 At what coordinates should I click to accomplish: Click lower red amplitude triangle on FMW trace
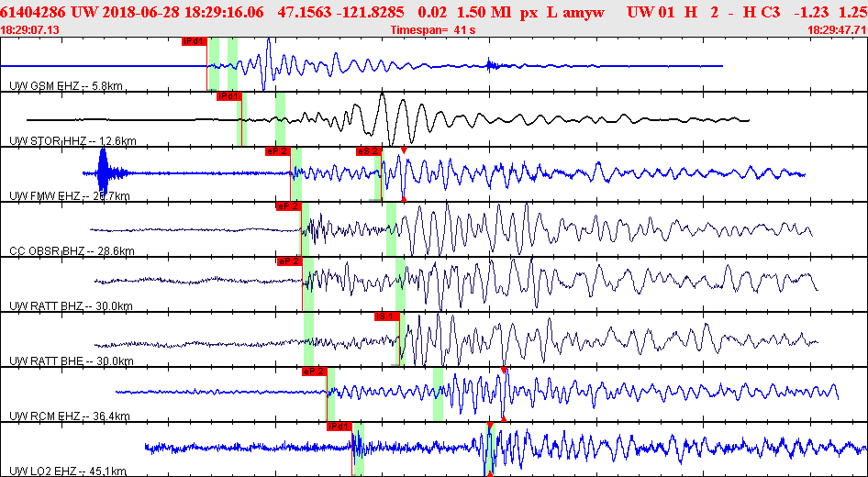[404, 198]
